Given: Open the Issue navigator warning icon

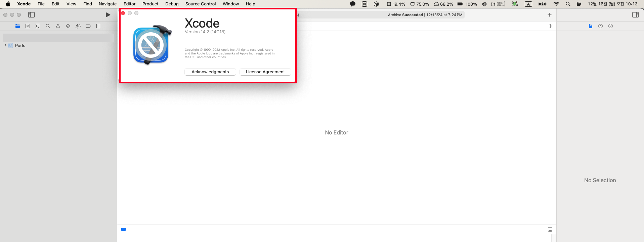Looking at the screenshot, I should 58,26.
